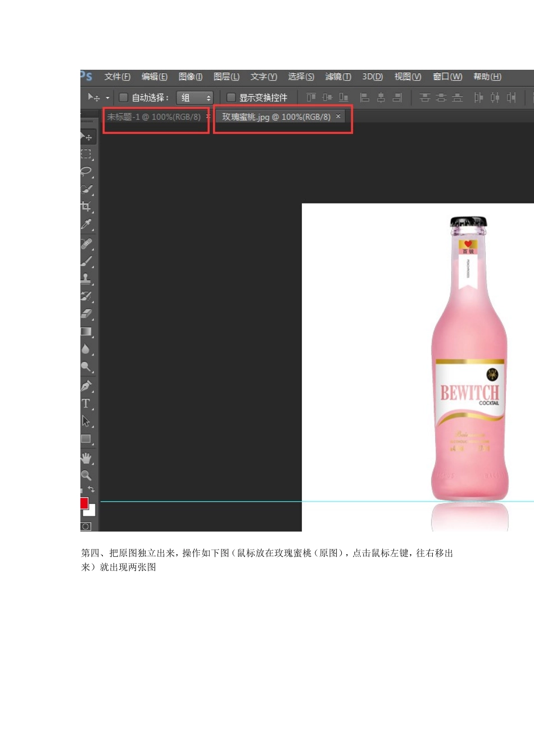Select the Dodge tool
Viewport: 534px width, 756px height.
(86, 367)
